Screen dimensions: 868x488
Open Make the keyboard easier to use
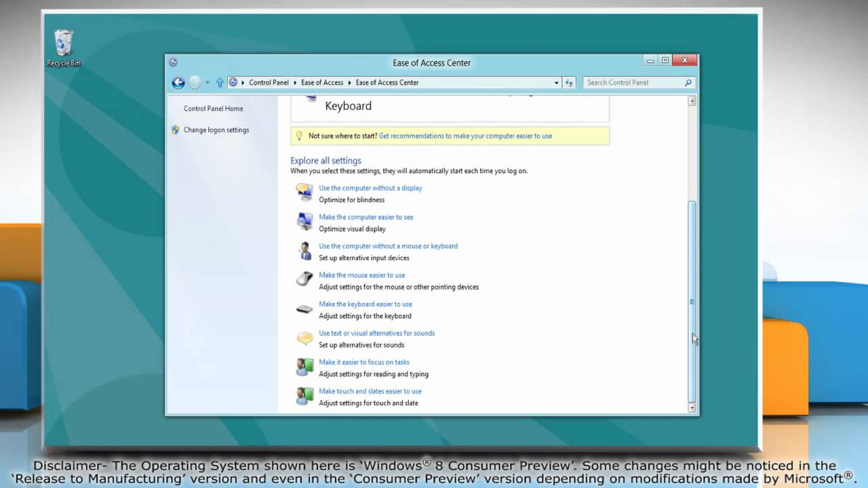tap(366, 304)
